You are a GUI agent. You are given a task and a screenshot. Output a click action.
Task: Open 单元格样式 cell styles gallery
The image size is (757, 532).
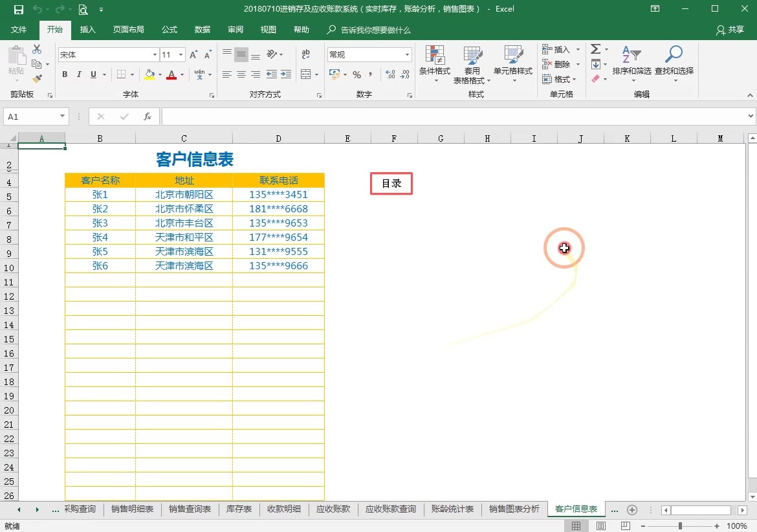point(512,63)
